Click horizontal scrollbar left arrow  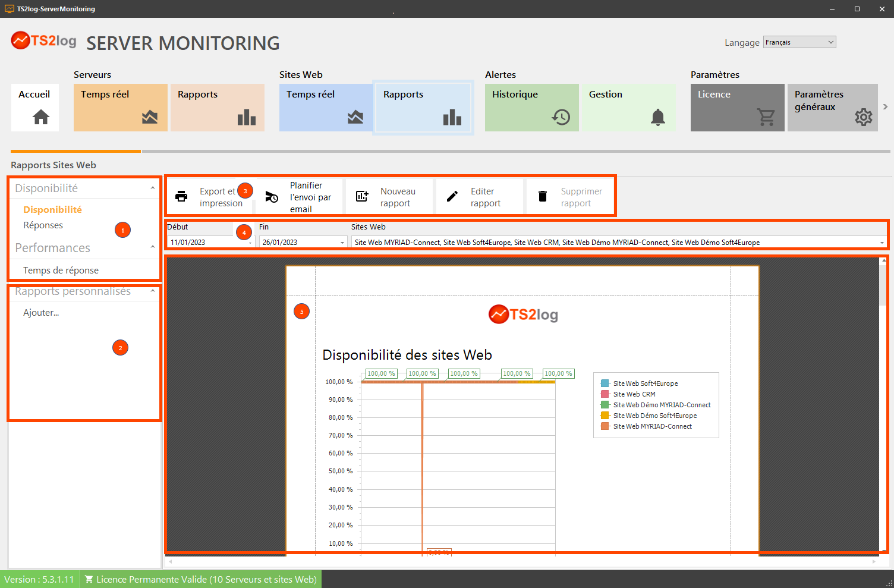coord(171,561)
